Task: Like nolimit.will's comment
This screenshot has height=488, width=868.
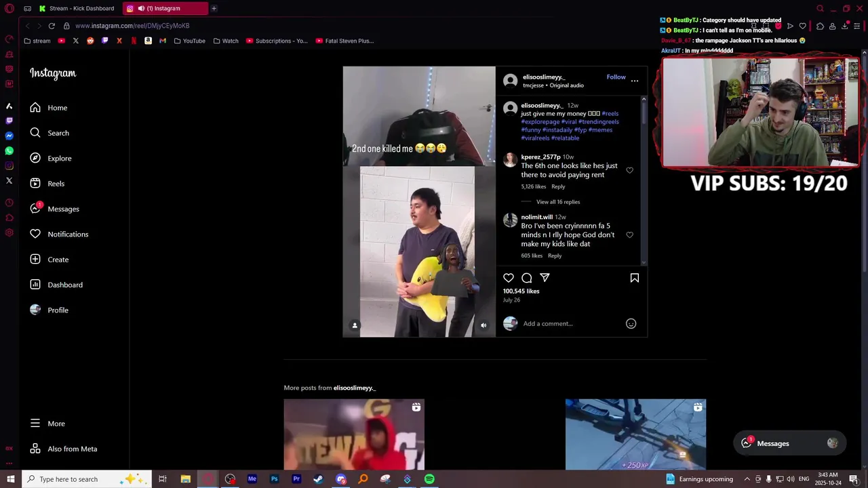Action: point(629,235)
